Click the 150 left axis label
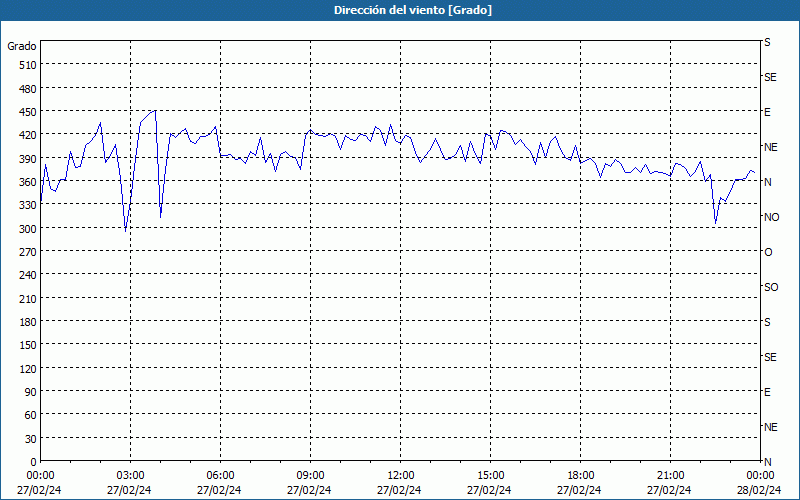Viewport: 800px width, 500px height. [29, 345]
